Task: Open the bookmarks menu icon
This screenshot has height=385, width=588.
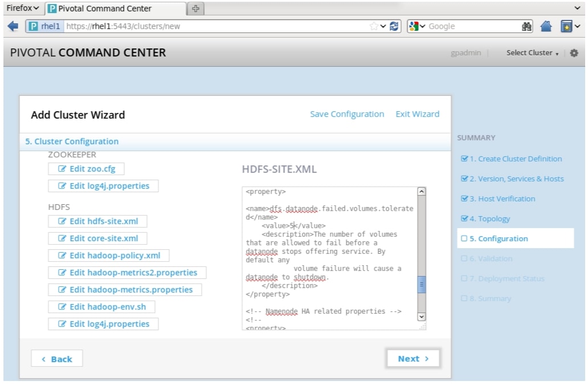Action: (x=566, y=26)
